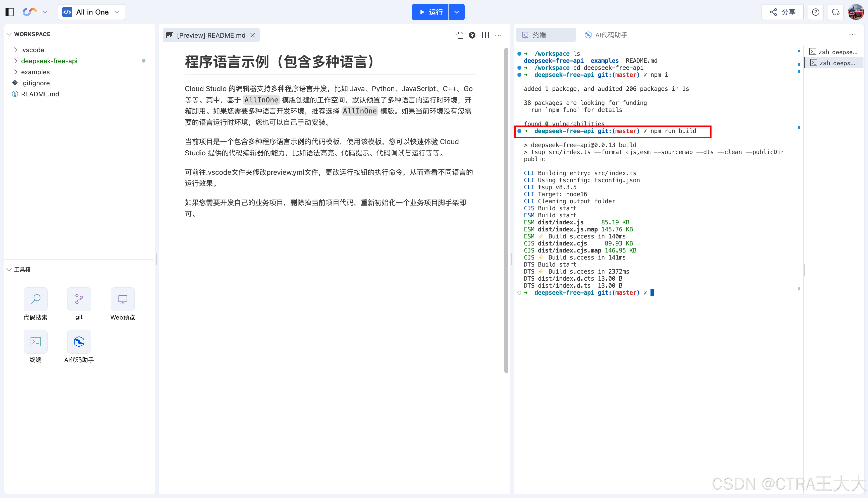Click the README preview vertical scrollbar
This screenshot has height=498, width=868.
[x=506, y=210]
